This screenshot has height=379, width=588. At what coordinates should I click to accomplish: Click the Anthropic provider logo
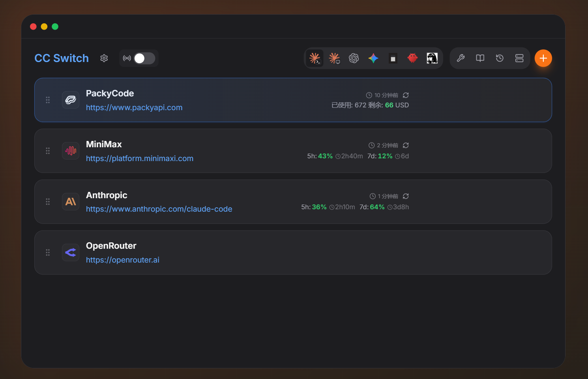71,202
